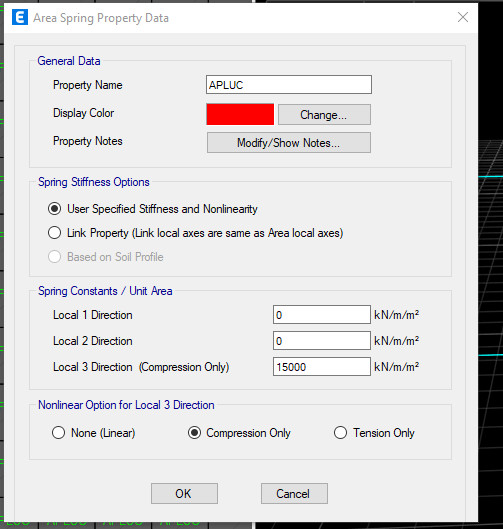Image resolution: width=503 pixels, height=529 pixels.
Task: Choose Compression Only nonlinear option
Action: tap(194, 433)
